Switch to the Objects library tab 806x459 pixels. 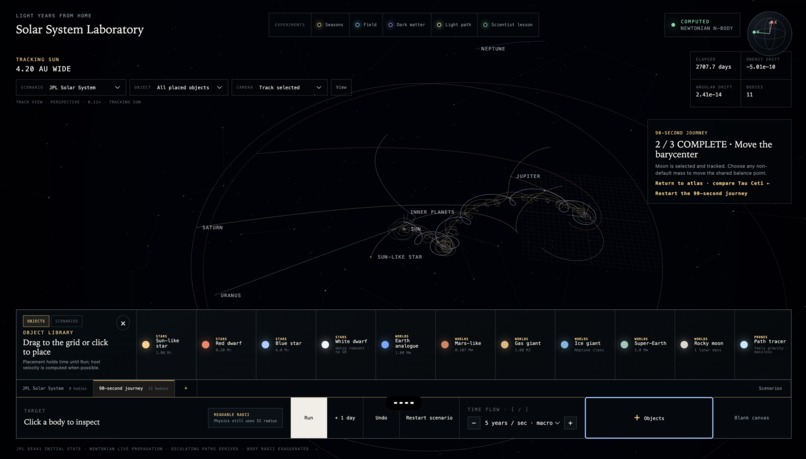[36, 321]
